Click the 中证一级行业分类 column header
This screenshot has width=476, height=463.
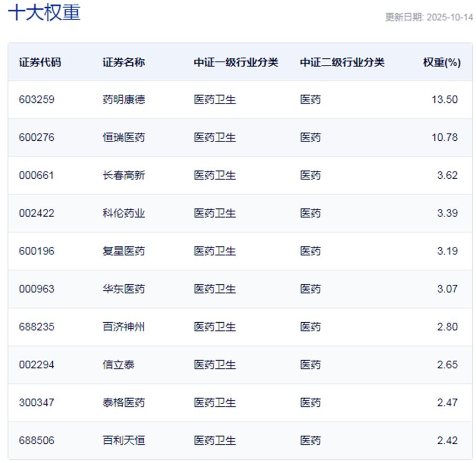click(236, 62)
